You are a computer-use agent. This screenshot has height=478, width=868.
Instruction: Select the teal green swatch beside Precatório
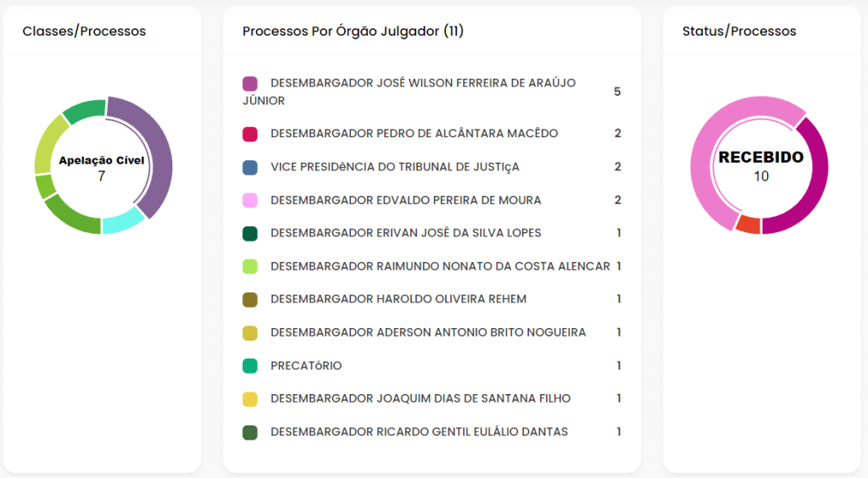pyautogui.click(x=250, y=365)
